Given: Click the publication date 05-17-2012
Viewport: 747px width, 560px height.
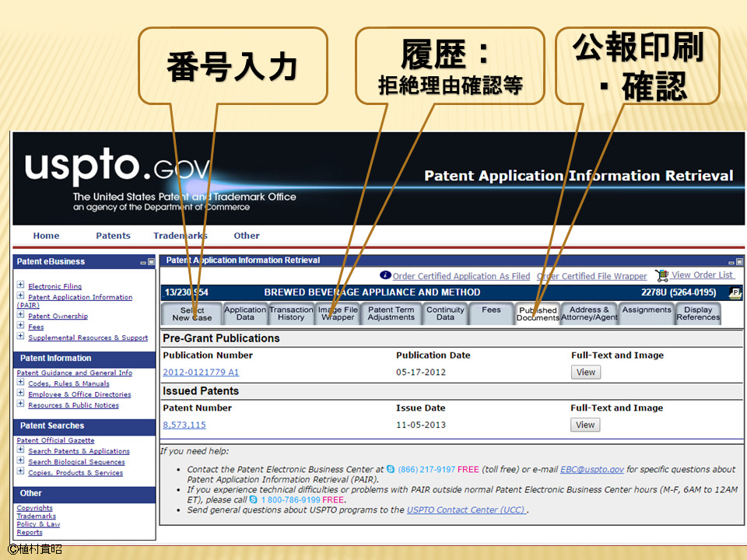Looking at the screenshot, I should [421, 373].
